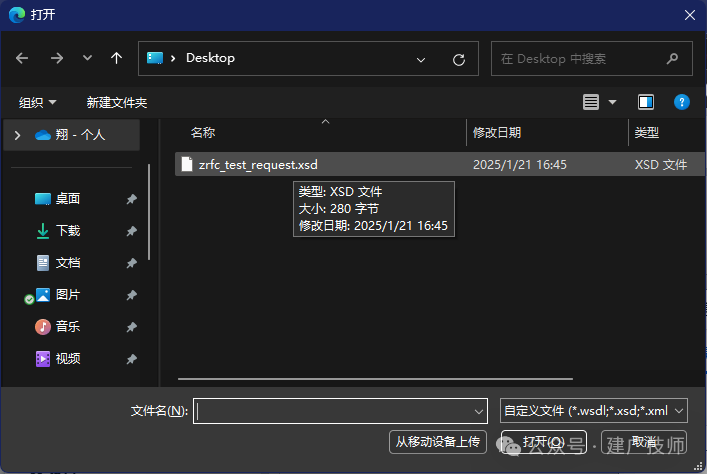Refresh the Desktop folder view

(x=459, y=60)
